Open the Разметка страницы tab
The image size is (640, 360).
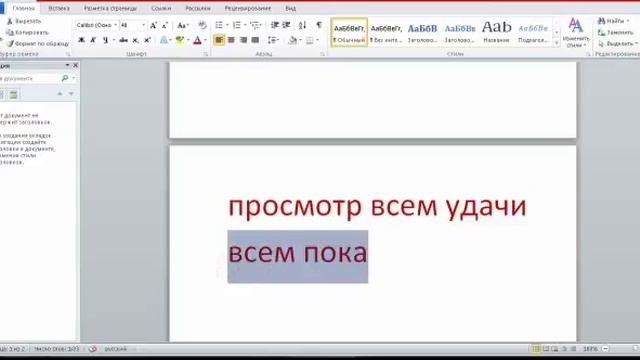[x=110, y=8]
